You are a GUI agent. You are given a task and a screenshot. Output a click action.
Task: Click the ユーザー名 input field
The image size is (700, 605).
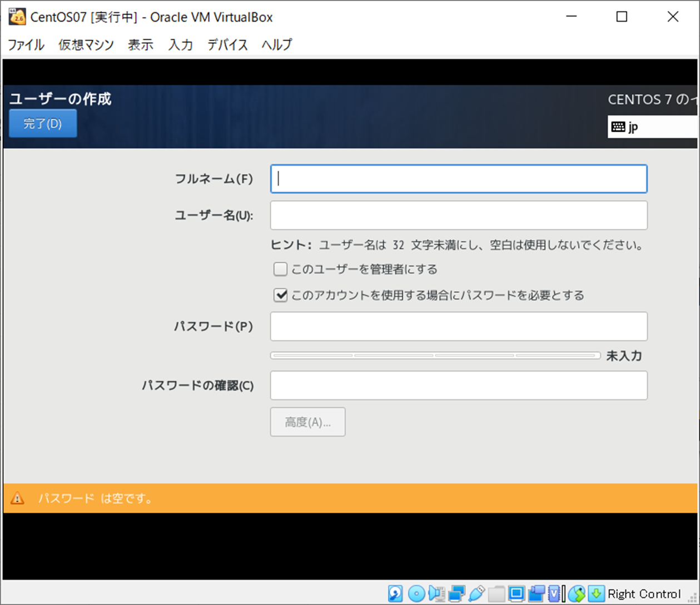[459, 215]
